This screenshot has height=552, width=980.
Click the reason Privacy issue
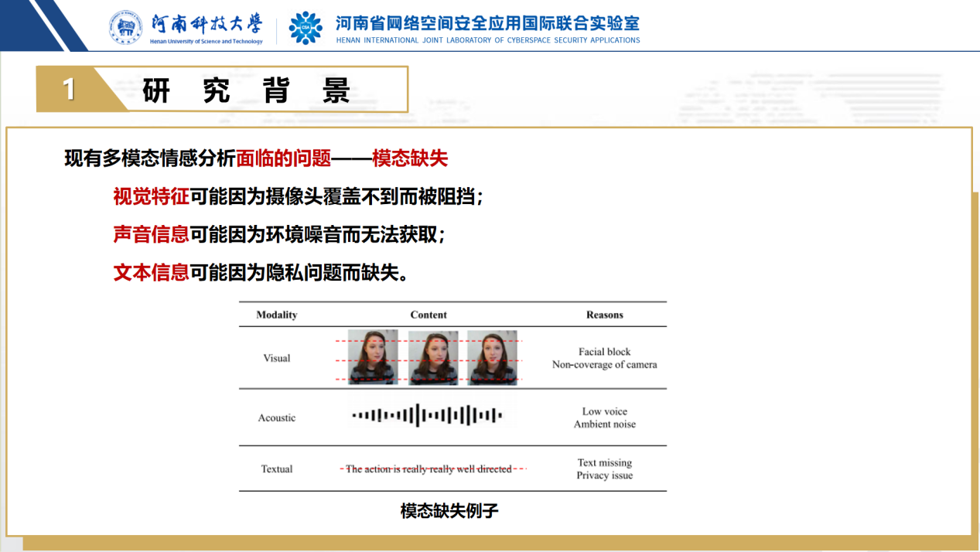coord(605,475)
